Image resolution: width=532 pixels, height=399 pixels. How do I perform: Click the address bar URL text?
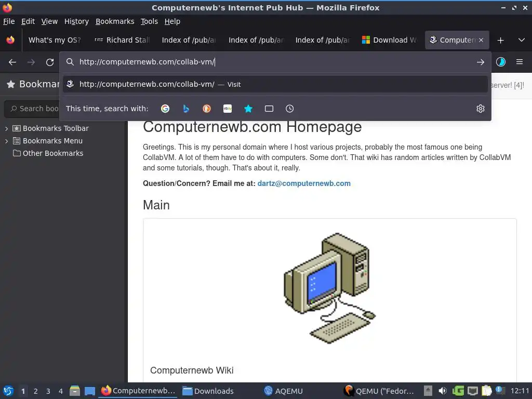tap(147, 62)
